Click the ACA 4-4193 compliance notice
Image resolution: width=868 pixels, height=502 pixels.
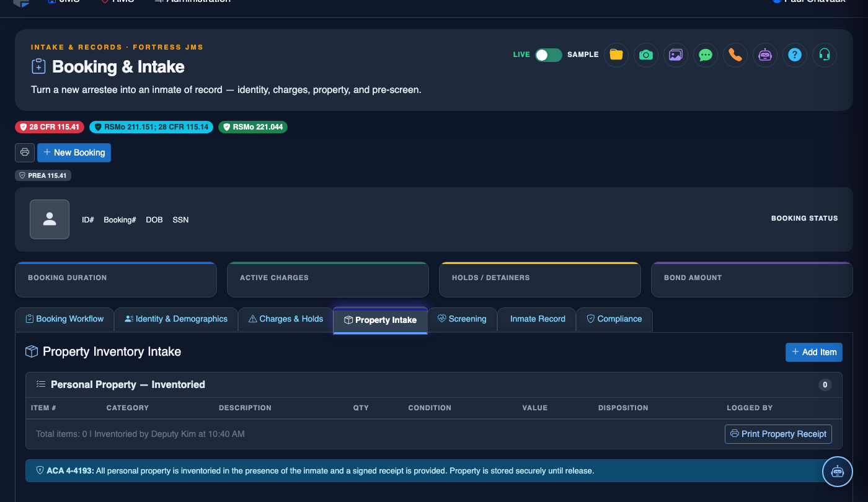click(434, 471)
